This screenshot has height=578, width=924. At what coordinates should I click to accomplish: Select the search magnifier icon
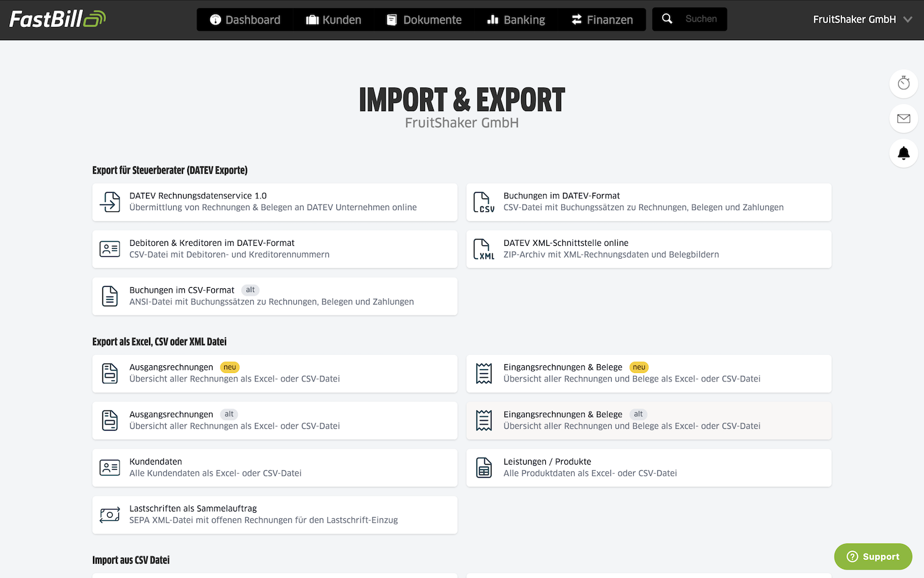coord(667,18)
